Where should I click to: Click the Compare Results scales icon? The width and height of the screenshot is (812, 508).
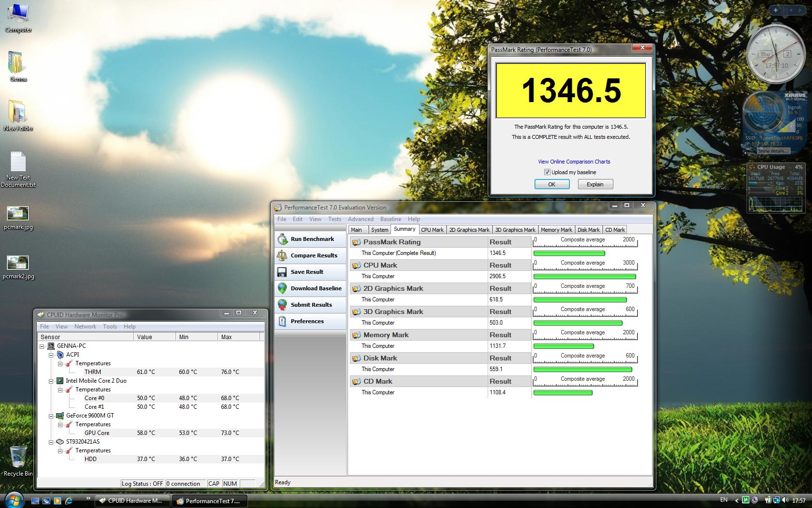(x=282, y=255)
